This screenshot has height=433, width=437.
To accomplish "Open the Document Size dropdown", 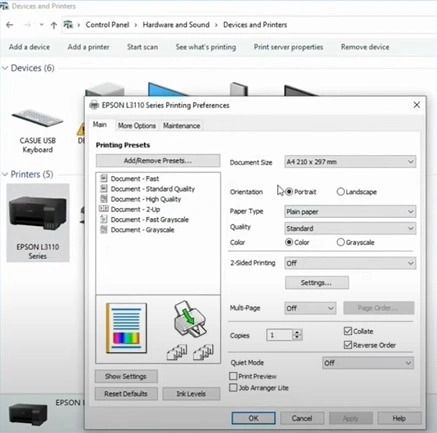I will click(x=350, y=162).
